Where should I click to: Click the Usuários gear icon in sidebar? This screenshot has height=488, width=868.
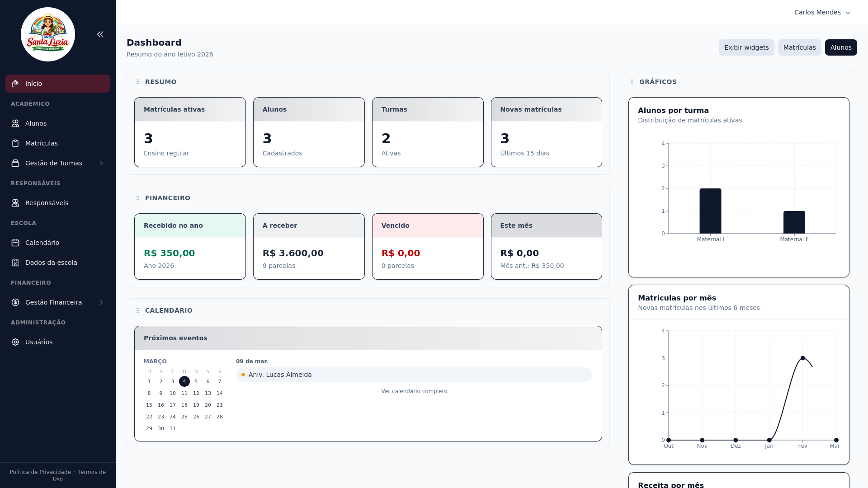pos(15,342)
